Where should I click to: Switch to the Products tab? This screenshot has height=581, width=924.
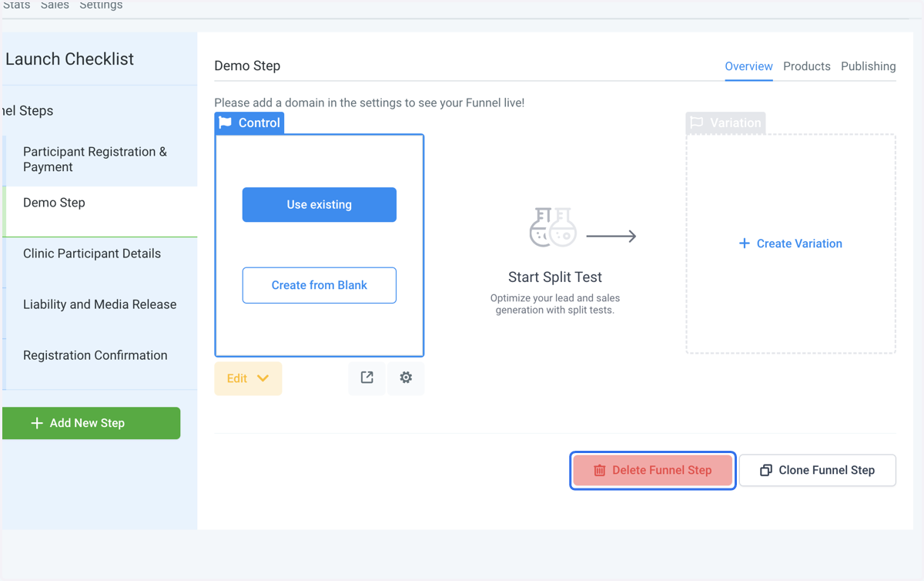[807, 66]
